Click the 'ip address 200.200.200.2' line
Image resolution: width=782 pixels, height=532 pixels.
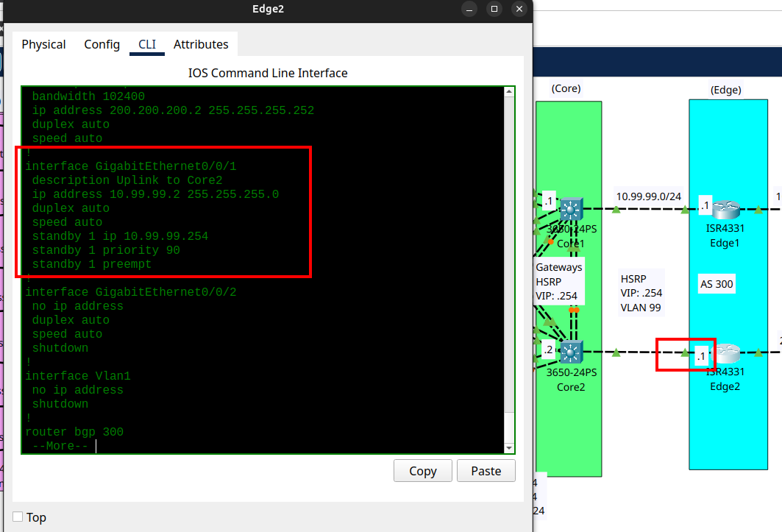pyautogui.click(x=173, y=110)
